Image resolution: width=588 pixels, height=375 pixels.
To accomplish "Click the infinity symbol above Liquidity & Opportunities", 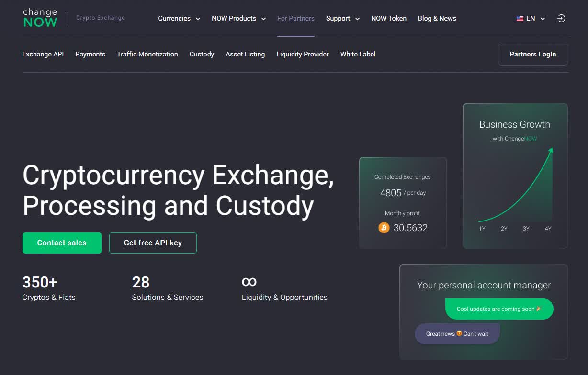I will (249, 282).
